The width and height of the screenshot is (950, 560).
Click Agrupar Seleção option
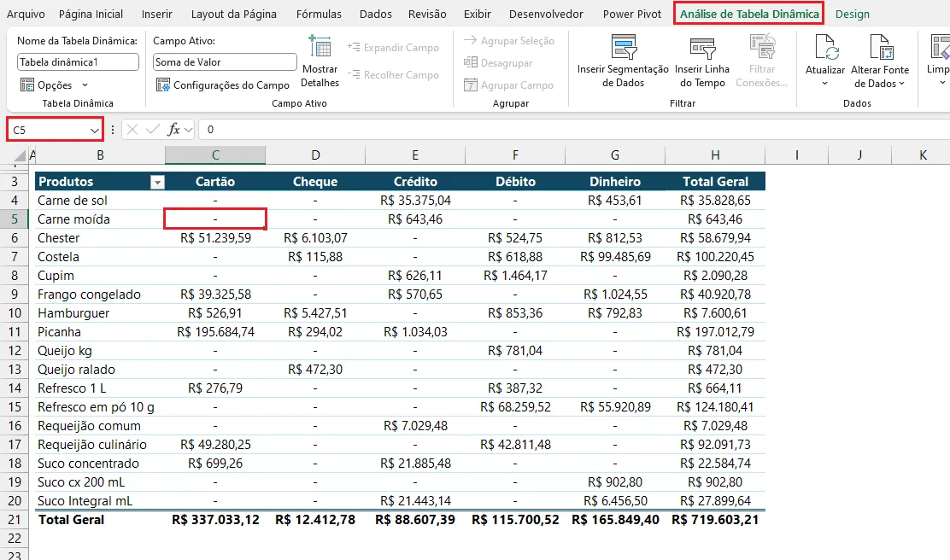509,41
